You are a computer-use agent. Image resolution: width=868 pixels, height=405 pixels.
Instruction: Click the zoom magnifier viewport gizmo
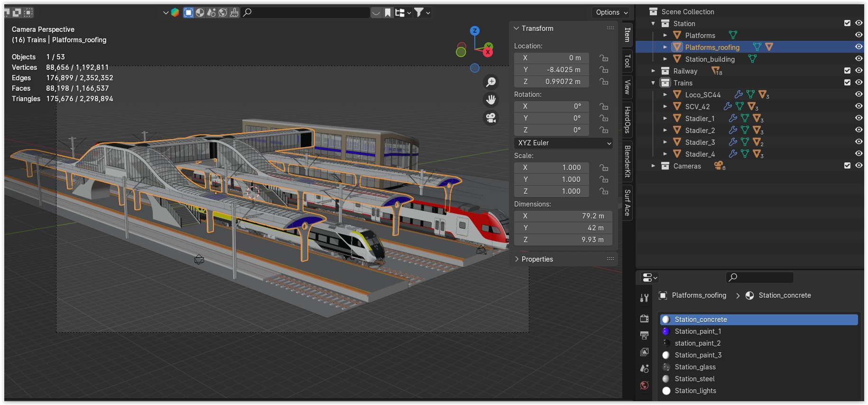[491, 82]
